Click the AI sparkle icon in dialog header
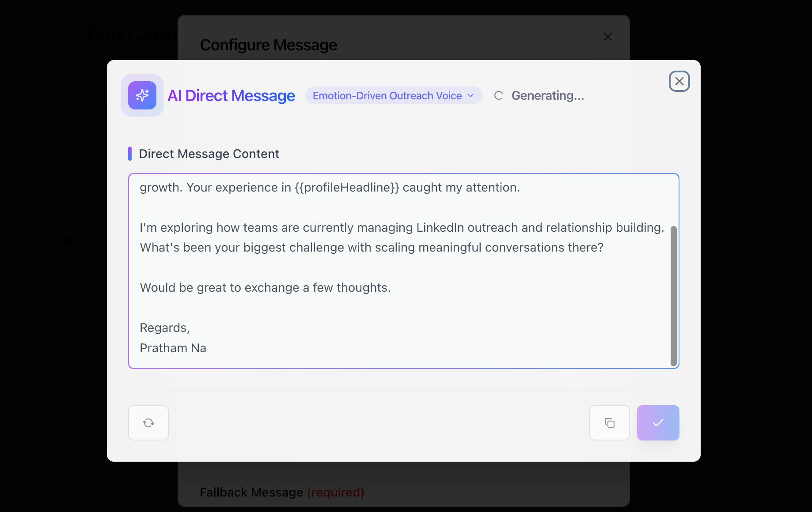 point(142,95)
